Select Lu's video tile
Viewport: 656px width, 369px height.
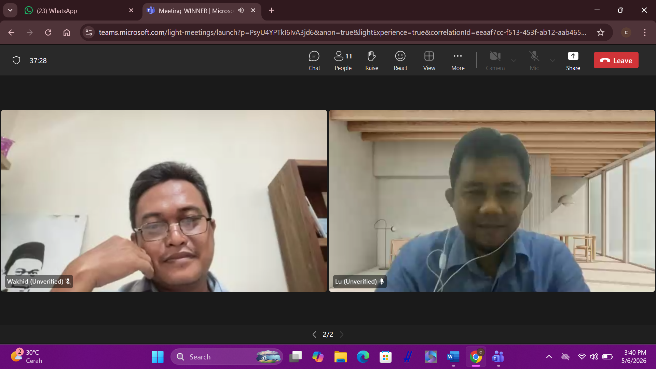[492, 201]
